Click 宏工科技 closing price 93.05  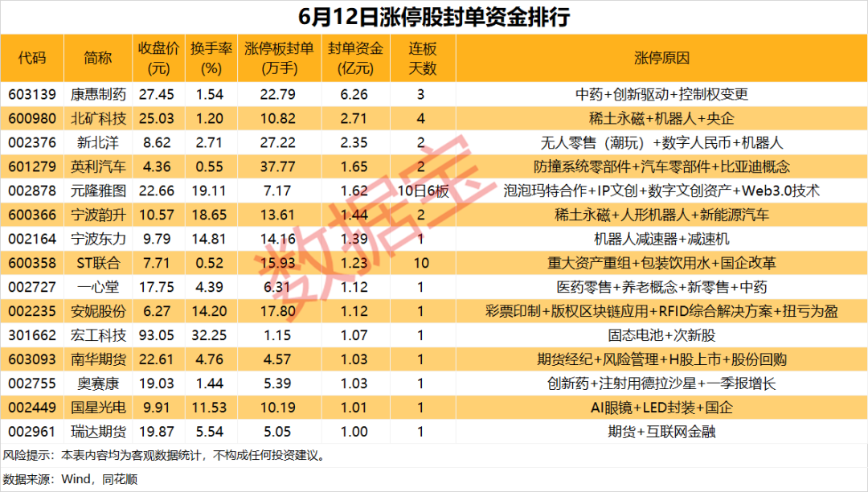coord(157,334)
